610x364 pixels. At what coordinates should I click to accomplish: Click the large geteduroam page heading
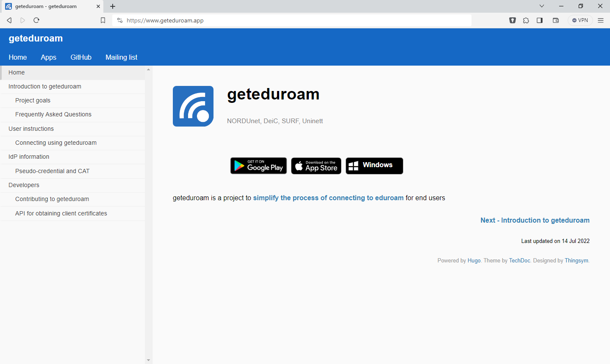(x=273, y=94)
